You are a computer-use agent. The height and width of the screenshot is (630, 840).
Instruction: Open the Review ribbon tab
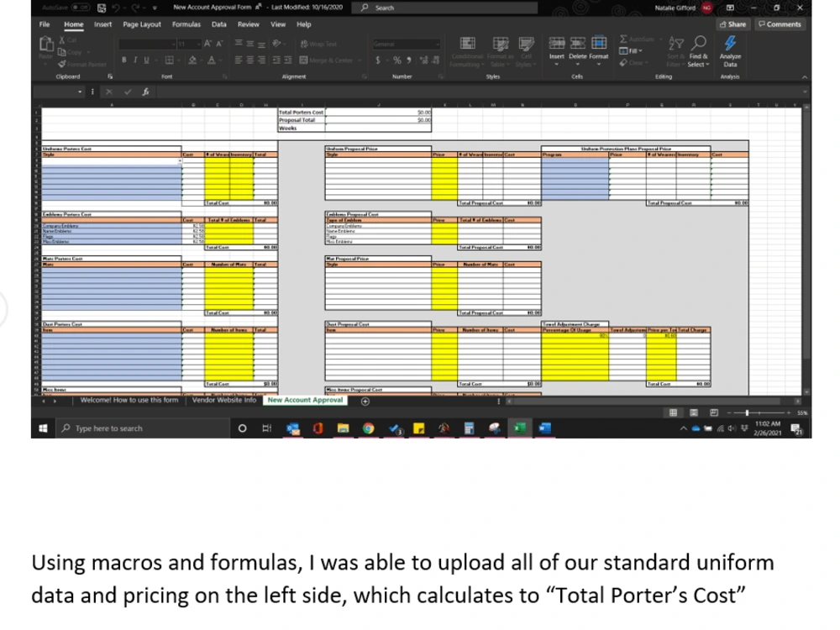pyautogui.click(x=248, y=24)
